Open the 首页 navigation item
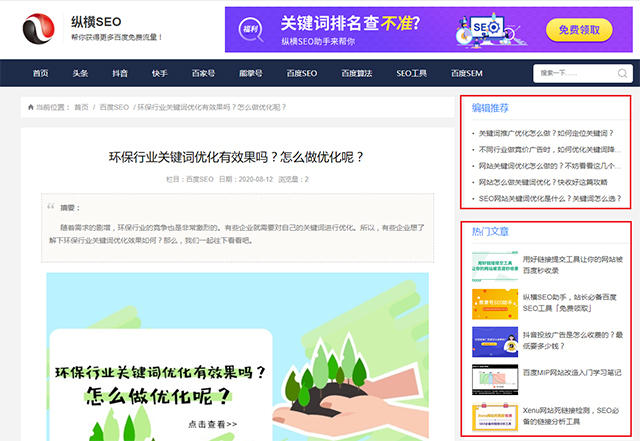 point(40,73)
